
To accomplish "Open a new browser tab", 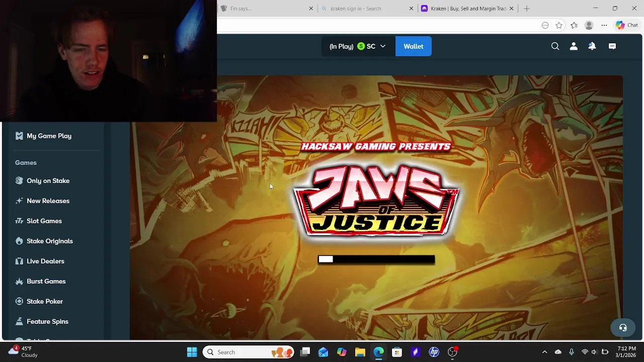I will [527, 9].
